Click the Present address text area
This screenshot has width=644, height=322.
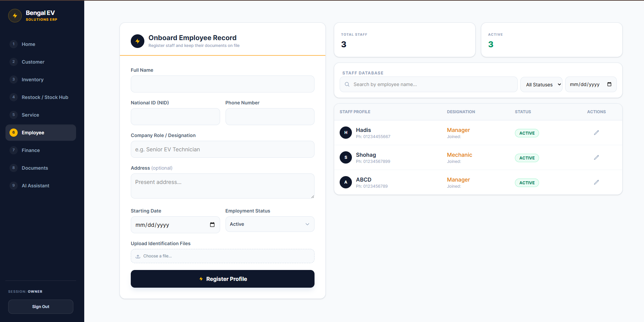coord(222,186)
